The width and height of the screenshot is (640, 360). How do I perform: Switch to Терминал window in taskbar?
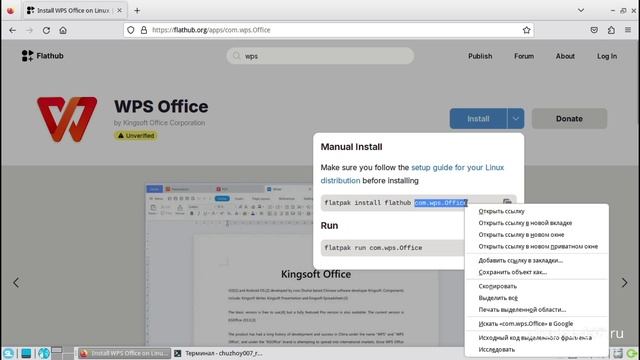(218, 353)
